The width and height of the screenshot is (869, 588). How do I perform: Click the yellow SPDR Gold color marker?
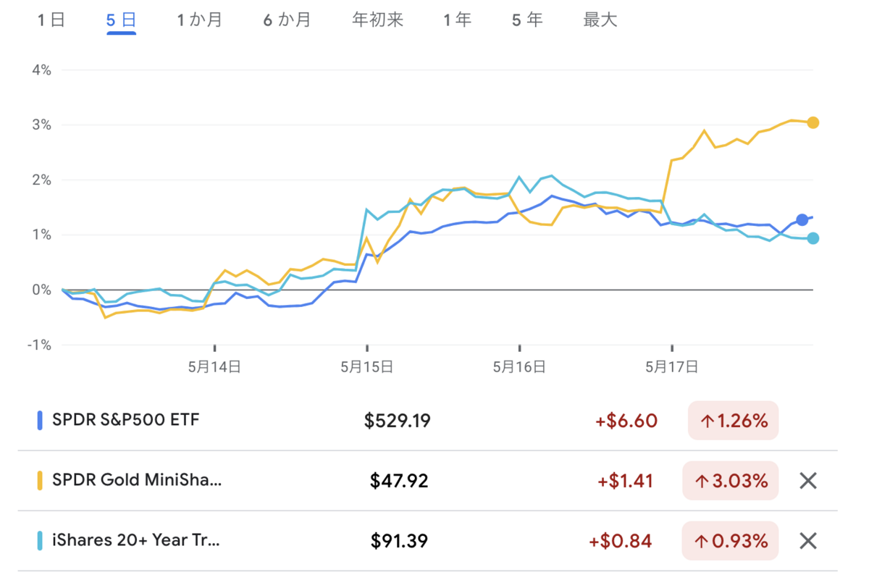[40, 480]
